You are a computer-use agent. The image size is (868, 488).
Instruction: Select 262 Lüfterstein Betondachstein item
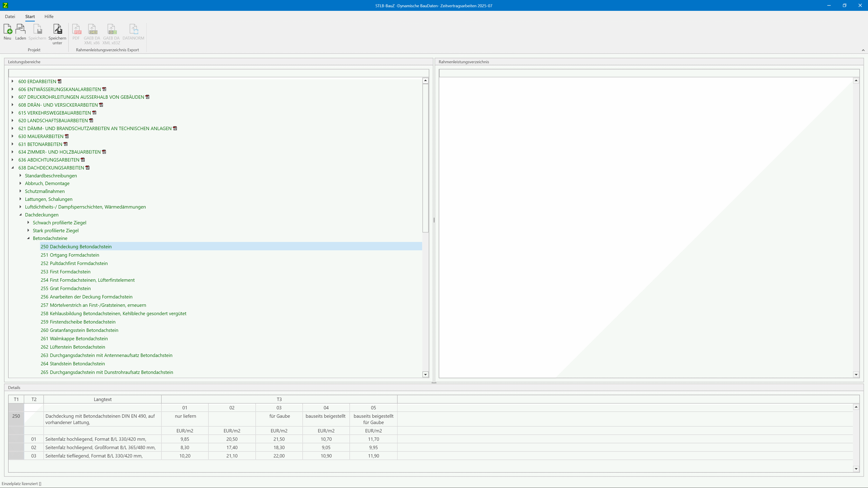pos(73,347)
